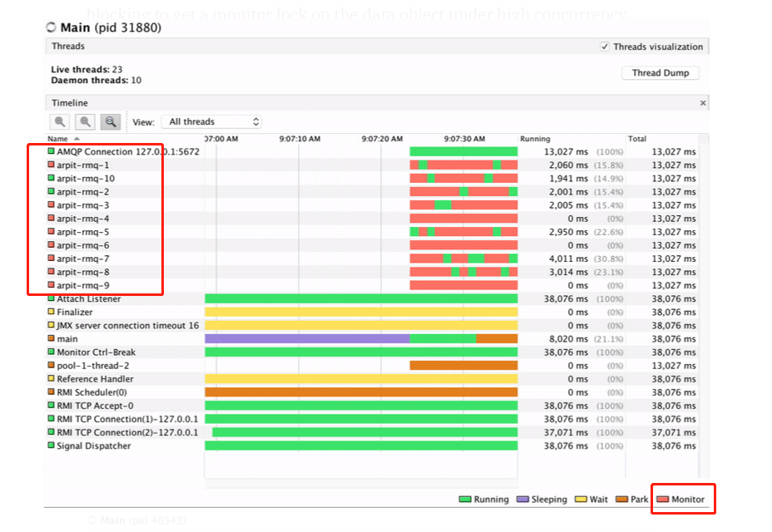Click the yellow Wait legend swatch
This screenshot has height=532, width=772.
tap(581, 499)
